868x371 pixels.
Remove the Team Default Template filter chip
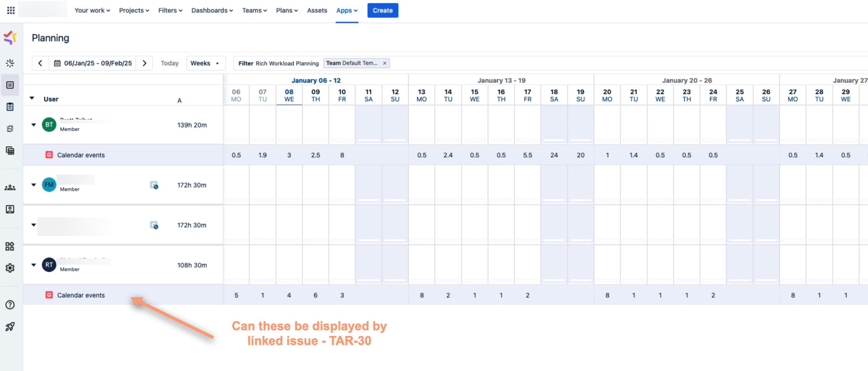pos(385,63)
